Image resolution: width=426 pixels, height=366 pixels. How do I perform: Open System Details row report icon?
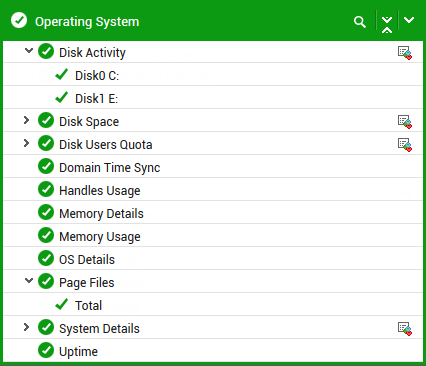point(405,329)
